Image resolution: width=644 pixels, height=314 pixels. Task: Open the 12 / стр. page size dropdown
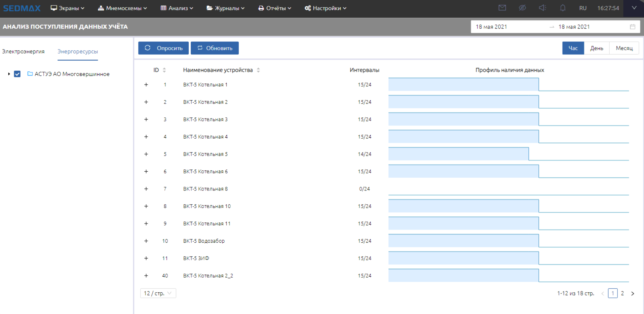(158, 293)
